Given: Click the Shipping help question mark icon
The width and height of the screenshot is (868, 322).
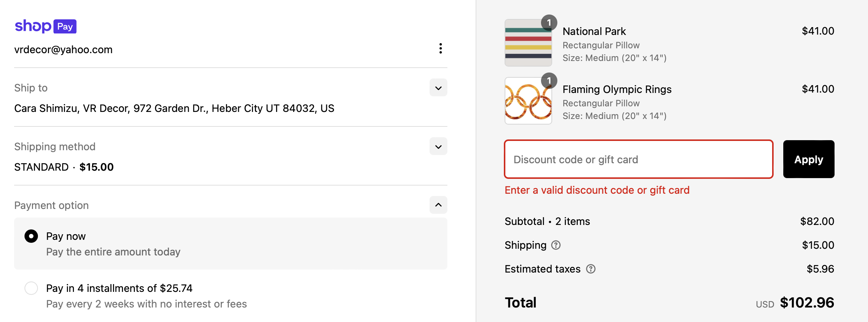Looking at the screenshot, I should (x=556, y=245).
